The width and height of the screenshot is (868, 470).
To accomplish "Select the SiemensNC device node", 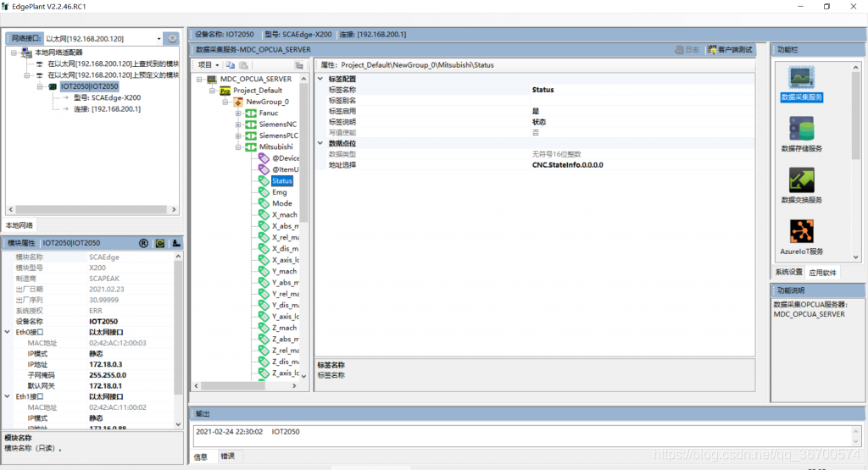I will (277, 124).
